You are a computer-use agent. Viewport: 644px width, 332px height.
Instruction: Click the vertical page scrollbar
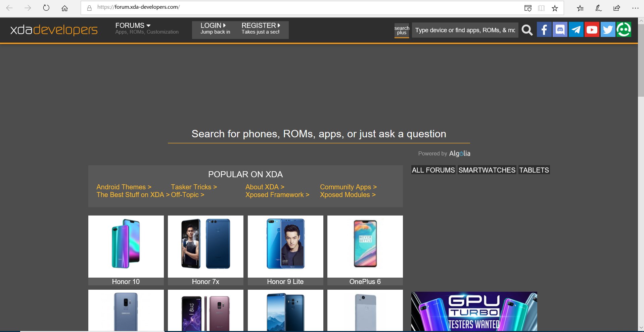coord(641,60)
